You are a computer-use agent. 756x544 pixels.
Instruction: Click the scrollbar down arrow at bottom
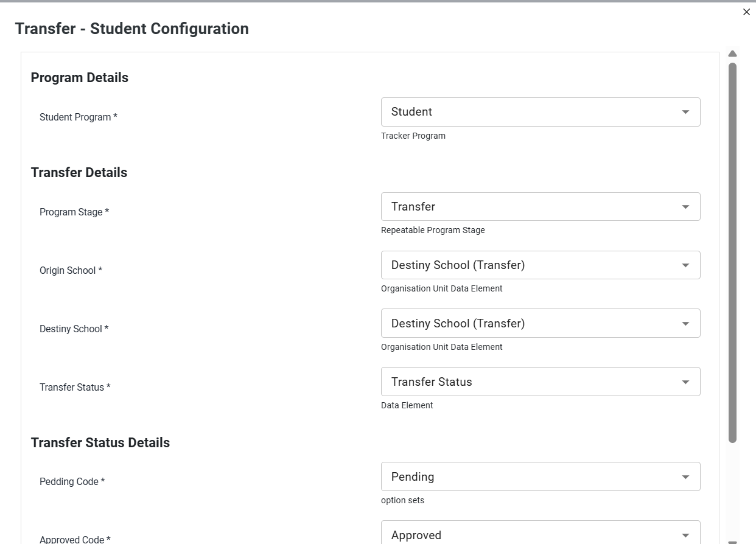coord(732,542)
